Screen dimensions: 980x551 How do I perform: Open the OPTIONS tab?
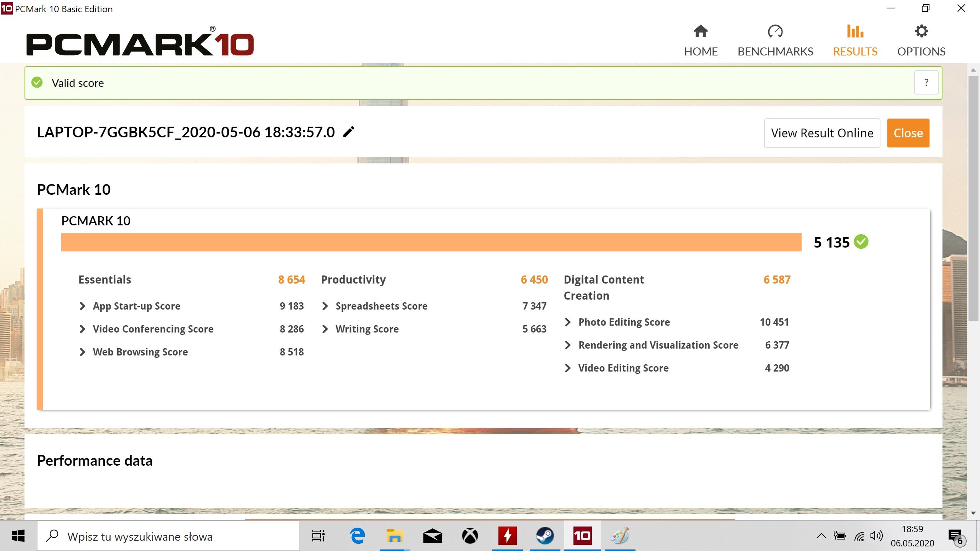coord(921,41)
